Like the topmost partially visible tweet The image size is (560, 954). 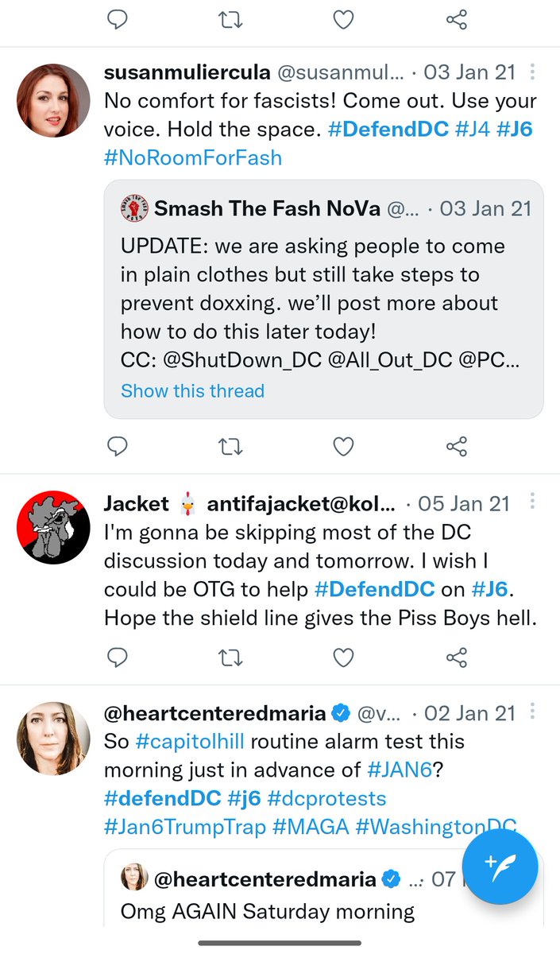[x=343, y=20]
